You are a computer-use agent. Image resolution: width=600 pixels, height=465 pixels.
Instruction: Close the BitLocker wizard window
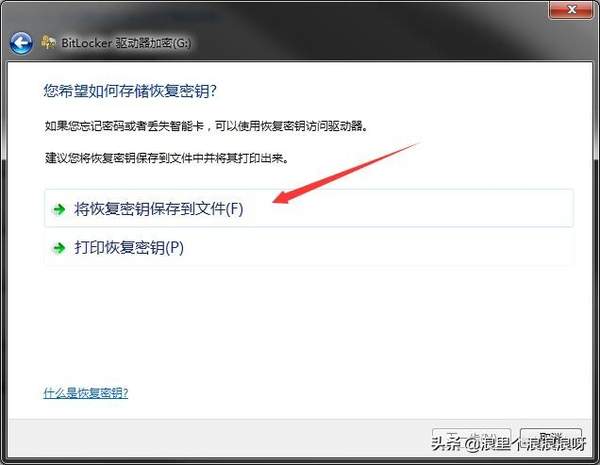coord(571,10)
